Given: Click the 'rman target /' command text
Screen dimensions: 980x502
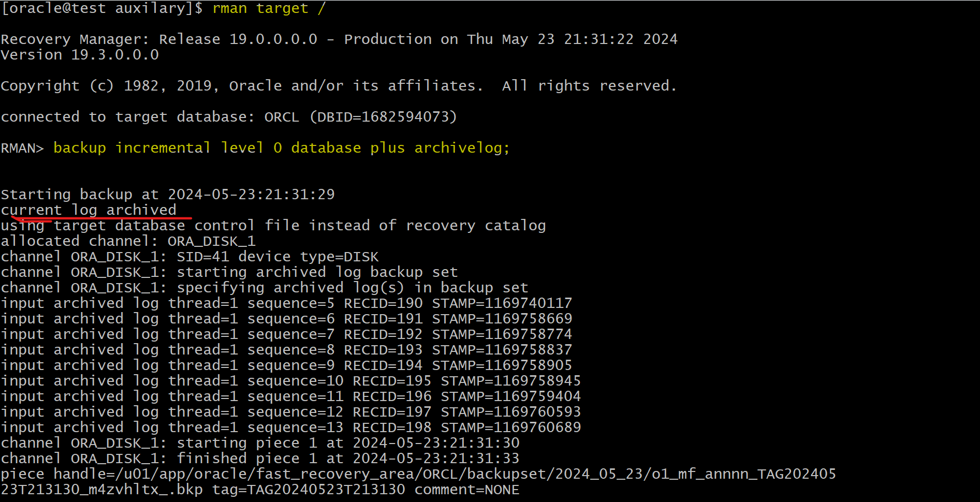Looking at the screenshot, I should tap(268, 9).
